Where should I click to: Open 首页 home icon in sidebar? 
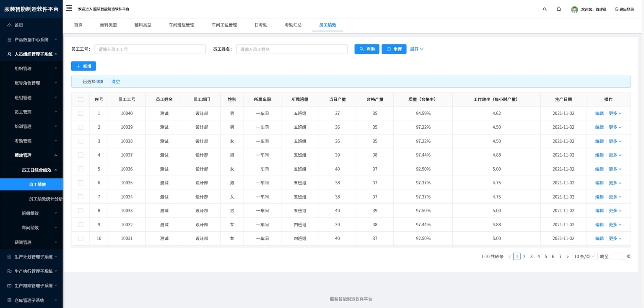click(9, 25)
